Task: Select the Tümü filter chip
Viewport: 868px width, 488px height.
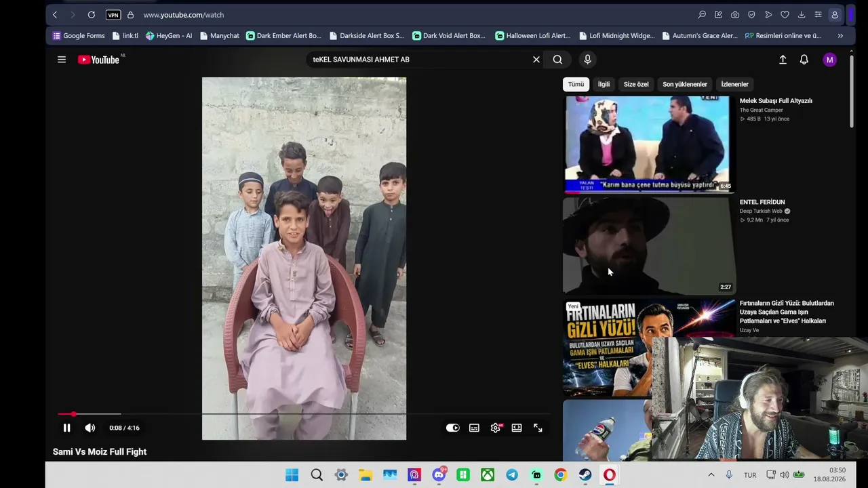Action: pyautogui.click(x=576, y=84)
